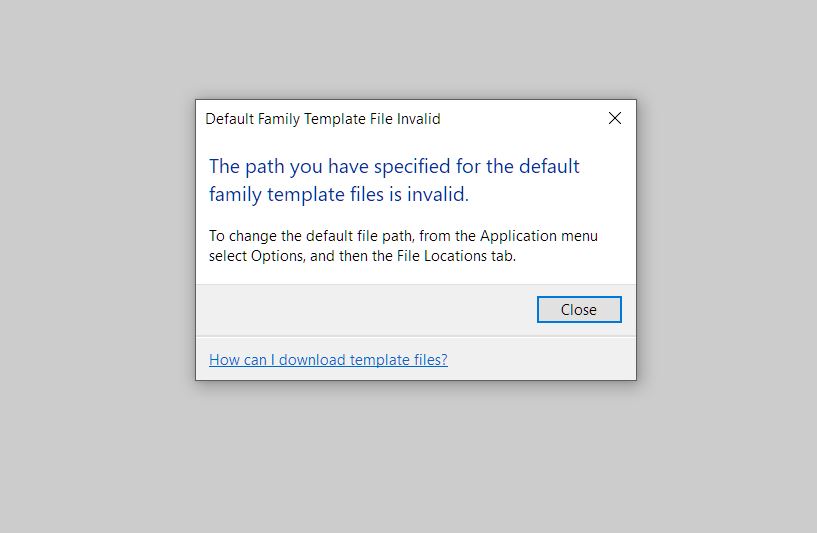This screenshot has width=817, height=533.
Task: Click the heading line 'family template files is invalid.'
Action: [x=339, y=195]
